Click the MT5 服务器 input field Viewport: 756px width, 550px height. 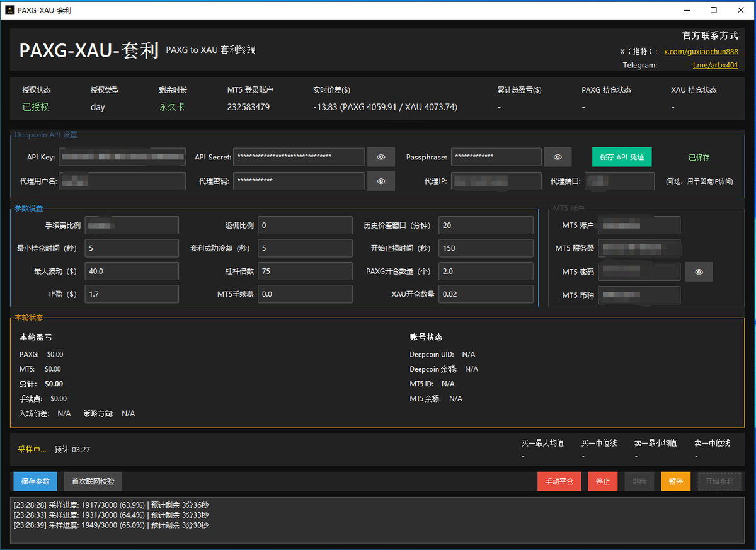[x=639, y=248]
